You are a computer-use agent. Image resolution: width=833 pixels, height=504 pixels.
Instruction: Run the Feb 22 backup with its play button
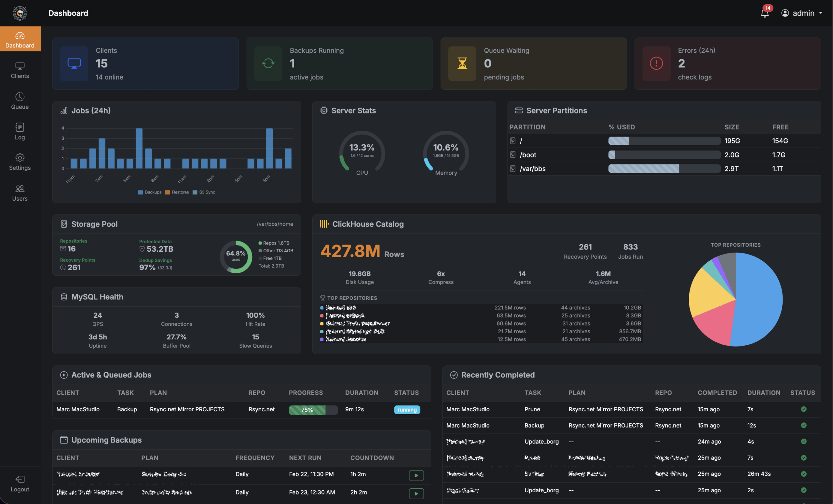pos(416,475)
